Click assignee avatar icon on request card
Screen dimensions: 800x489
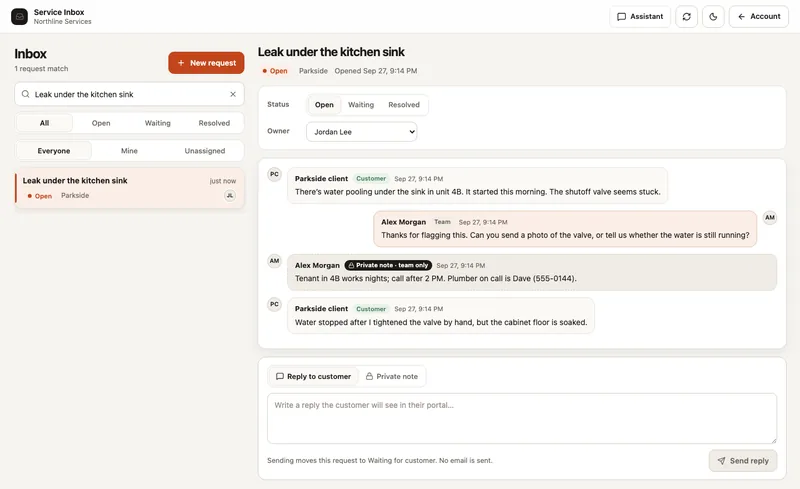230,195
